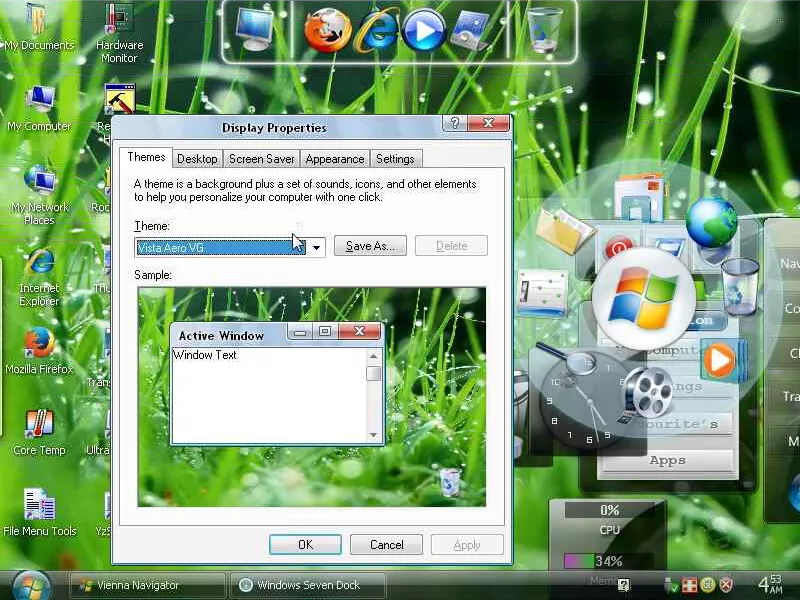Click the Safely Remove Hardware tray icon
Screen dimensions: 800x600
click(x=670, y=585)
